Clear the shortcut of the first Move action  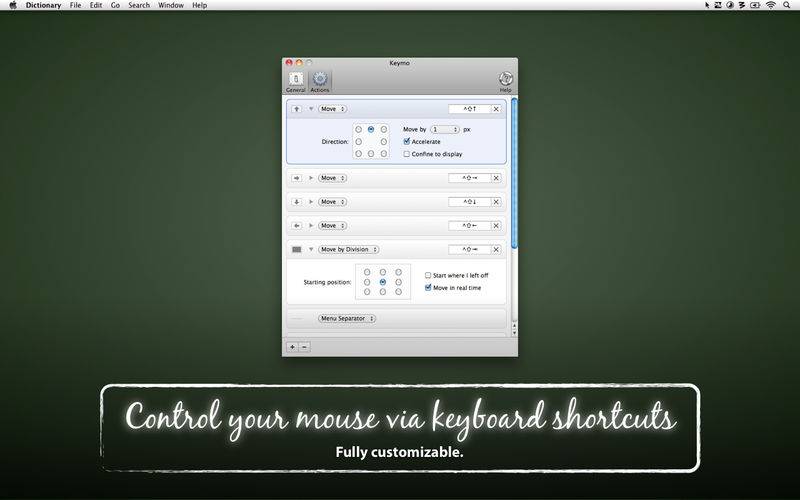coord(496,109)
